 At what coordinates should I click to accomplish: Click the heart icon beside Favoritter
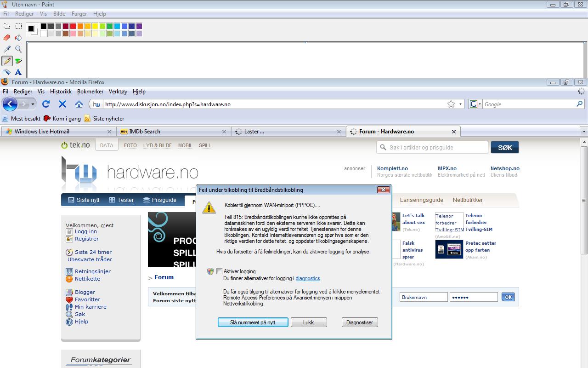69,299
